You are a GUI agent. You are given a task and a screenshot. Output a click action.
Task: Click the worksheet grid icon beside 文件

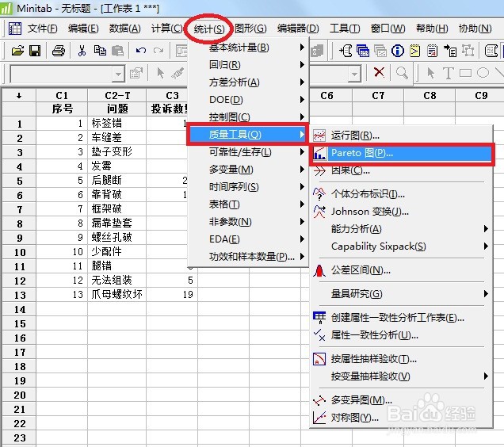coord(15,29)
